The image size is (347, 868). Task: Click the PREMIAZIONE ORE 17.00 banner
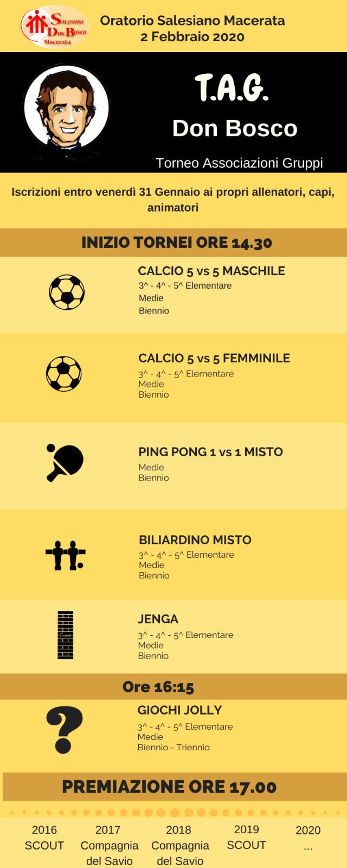click(x=172, y=787)
